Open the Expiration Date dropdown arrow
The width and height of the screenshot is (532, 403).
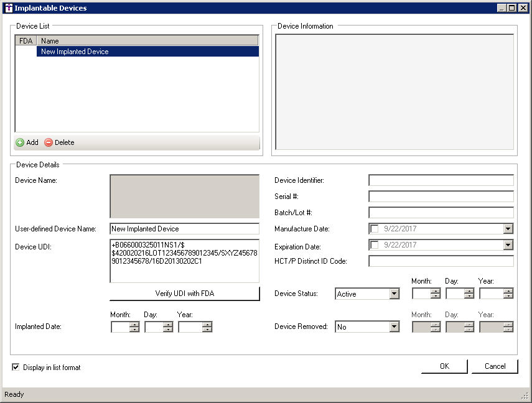point(508,245)
